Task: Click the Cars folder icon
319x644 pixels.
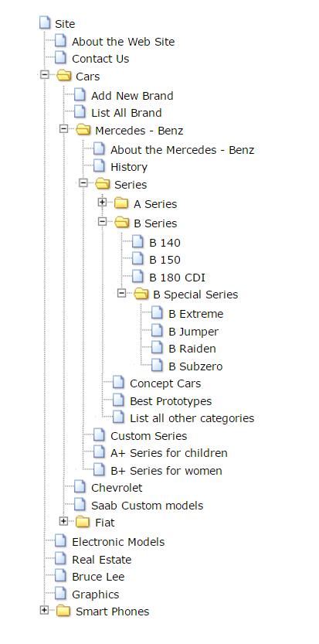Action: click(x=63, y=76)
